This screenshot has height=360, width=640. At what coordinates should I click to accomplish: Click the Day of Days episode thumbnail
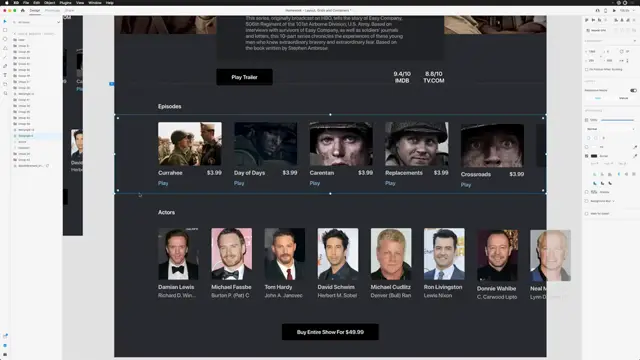(265, 144)
